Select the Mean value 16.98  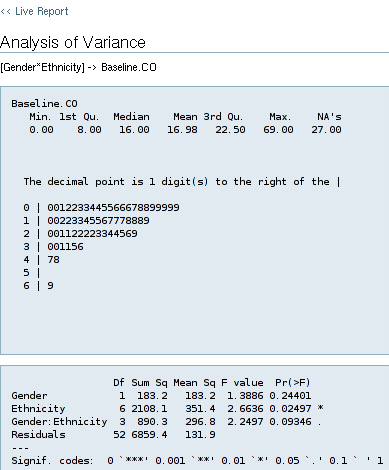point(182,130)
